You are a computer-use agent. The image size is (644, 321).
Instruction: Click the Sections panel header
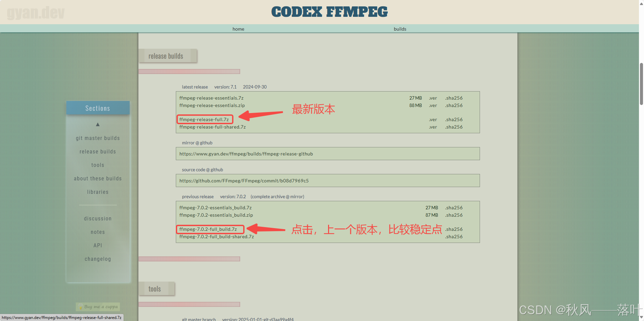click(98, 108)
